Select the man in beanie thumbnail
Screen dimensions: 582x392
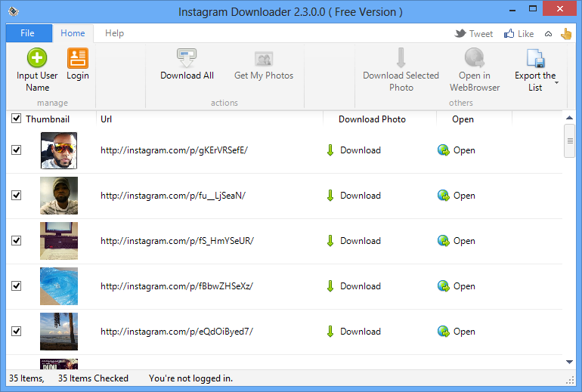[59, 196]
